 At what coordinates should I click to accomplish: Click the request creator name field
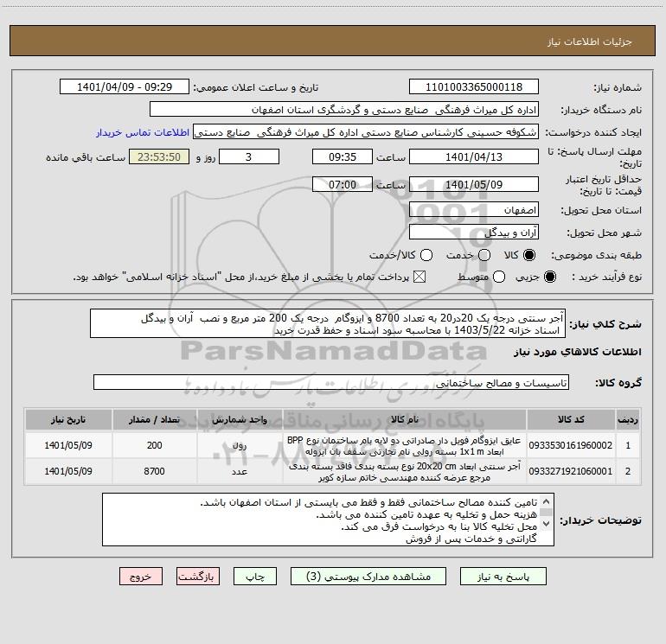[366, 132]
